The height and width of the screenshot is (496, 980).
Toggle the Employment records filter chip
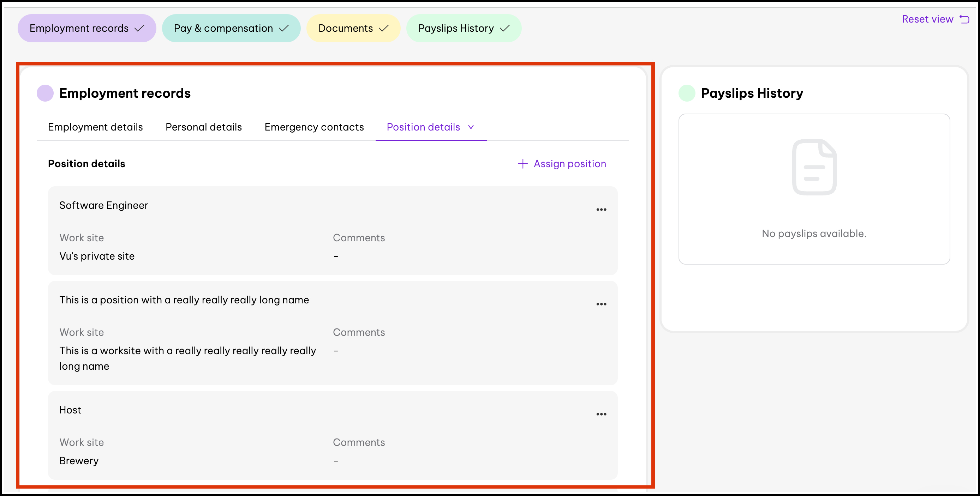87,28
